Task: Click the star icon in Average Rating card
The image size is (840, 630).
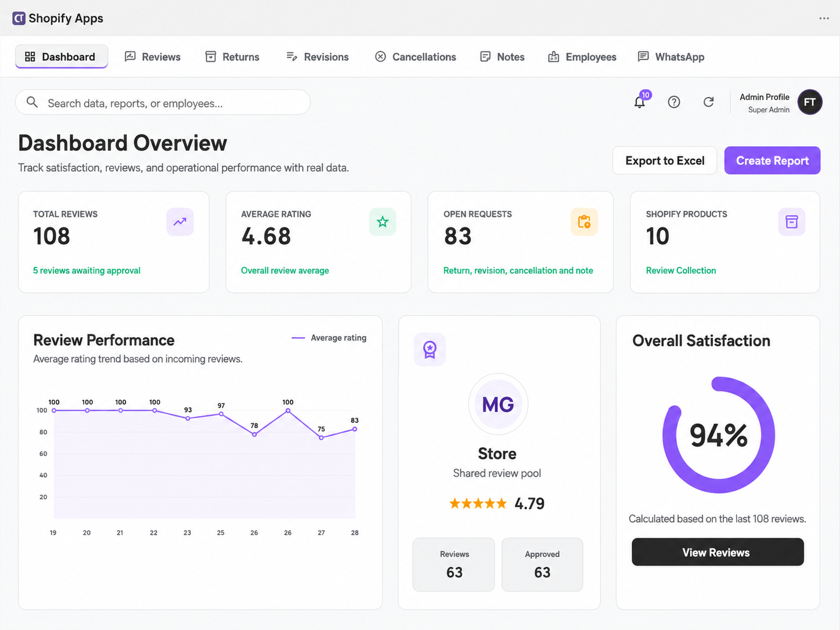Action: tap(382, 222)
